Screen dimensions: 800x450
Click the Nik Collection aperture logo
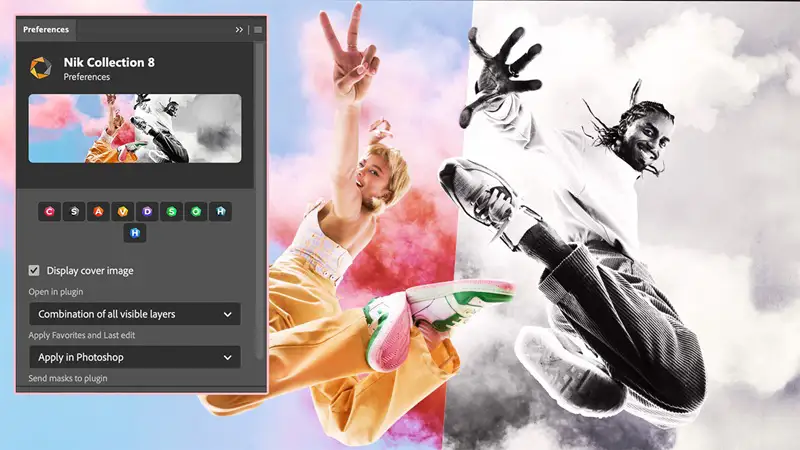(x=41, y=68)
